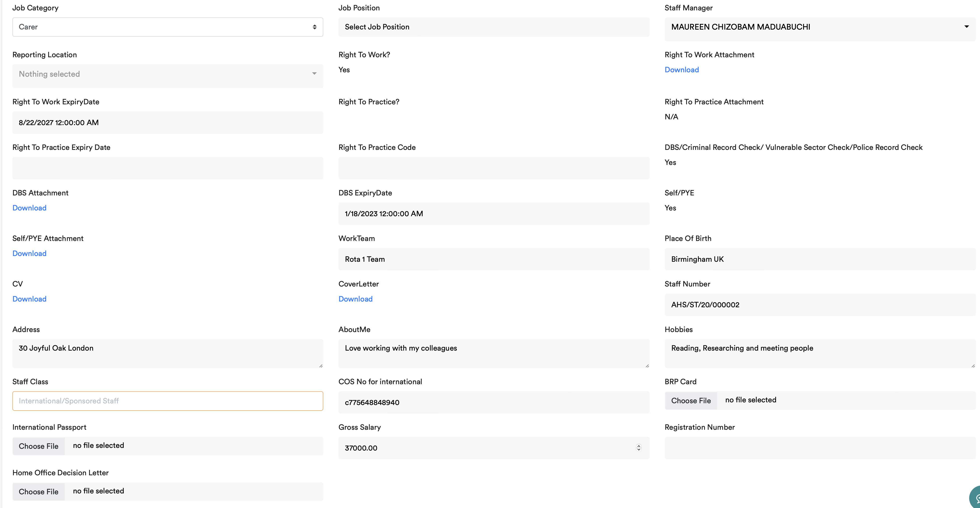Expand the Staff Manager dropdown

(819, 27)
